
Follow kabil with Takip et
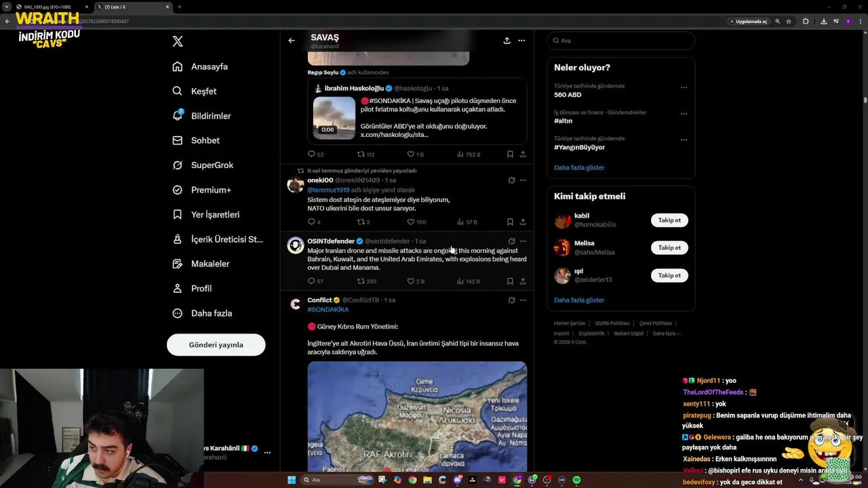pyautogui.click(x=669, y=220)
